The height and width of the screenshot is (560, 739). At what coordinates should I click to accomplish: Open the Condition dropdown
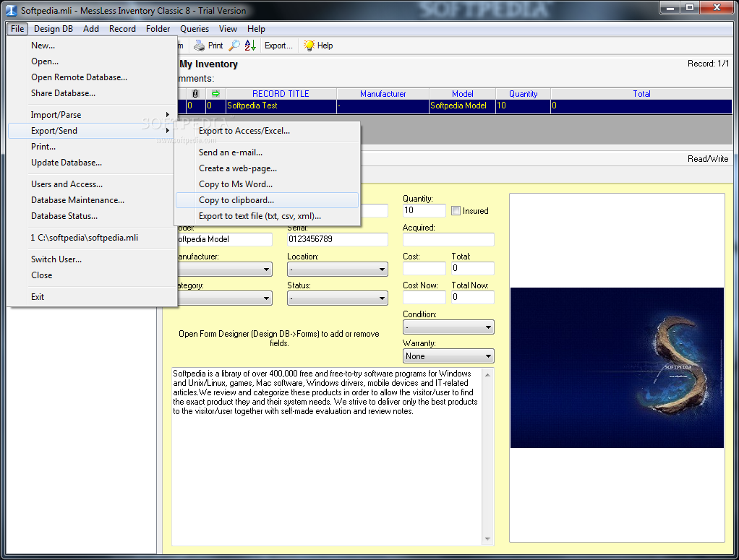[448, 327]
